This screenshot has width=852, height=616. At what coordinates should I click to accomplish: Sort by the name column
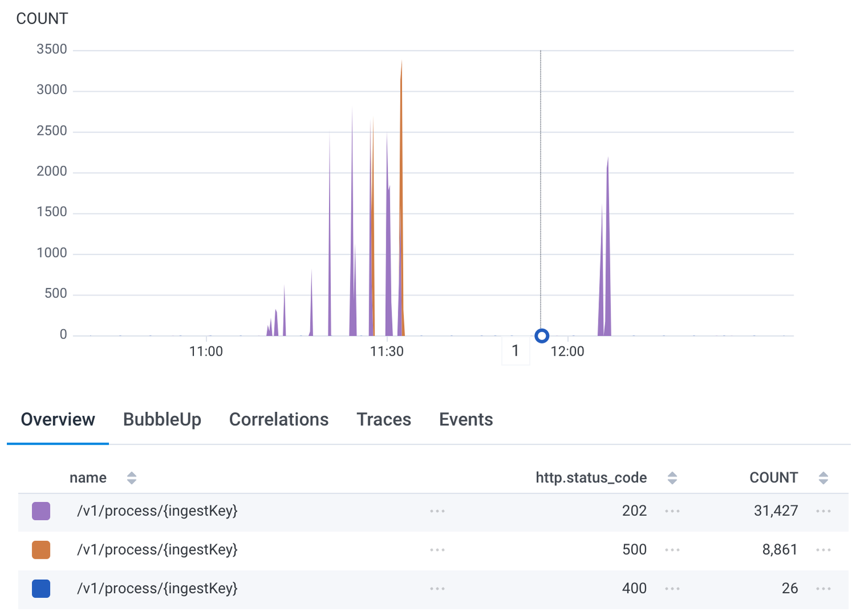(132, 478)
